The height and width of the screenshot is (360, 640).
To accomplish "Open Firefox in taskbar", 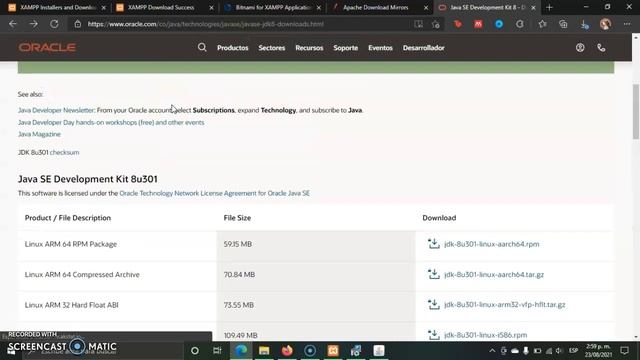I will [x=287, y=351].
